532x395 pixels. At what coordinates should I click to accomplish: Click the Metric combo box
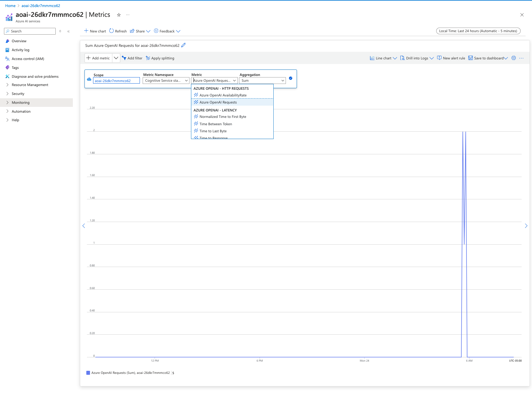(x=214, y=81)
